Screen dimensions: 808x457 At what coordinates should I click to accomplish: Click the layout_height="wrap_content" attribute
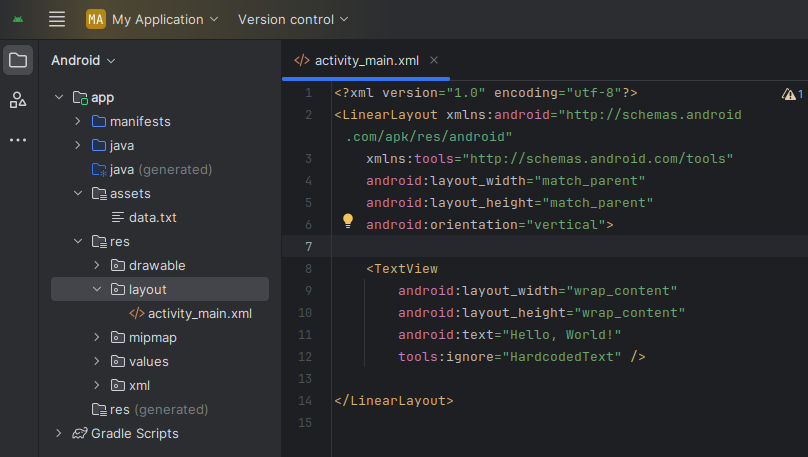coord(542,313)
